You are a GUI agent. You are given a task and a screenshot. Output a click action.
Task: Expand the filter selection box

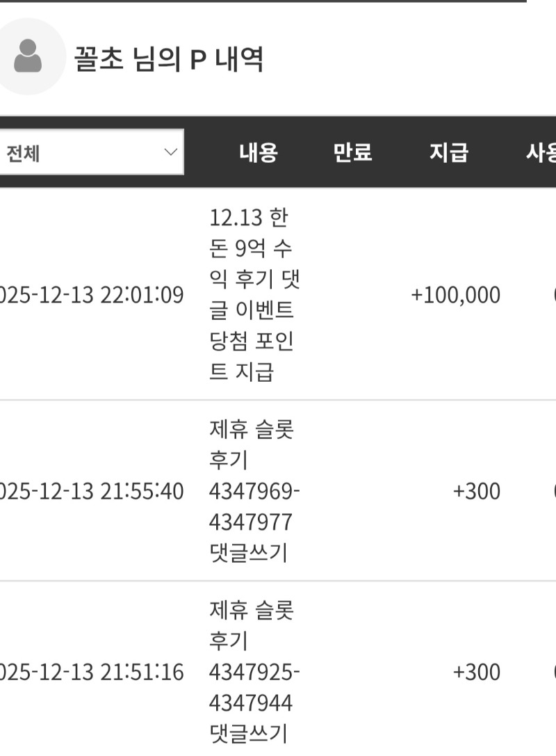[90, 152]
